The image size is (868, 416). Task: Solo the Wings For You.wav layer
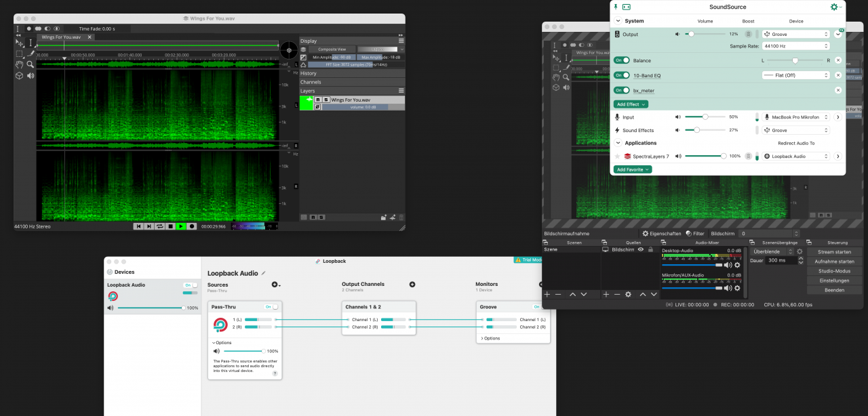pyautogui.click(x=325, y=100)
